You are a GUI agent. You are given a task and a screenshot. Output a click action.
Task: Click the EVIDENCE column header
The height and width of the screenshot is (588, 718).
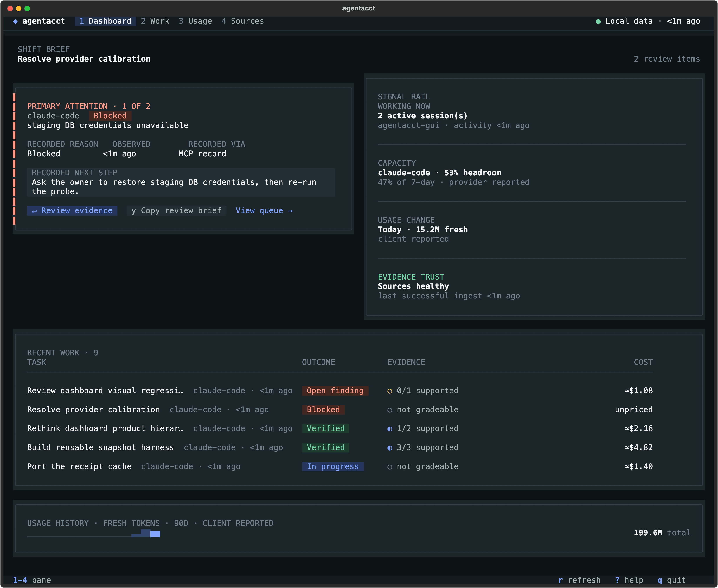point(406,362)
